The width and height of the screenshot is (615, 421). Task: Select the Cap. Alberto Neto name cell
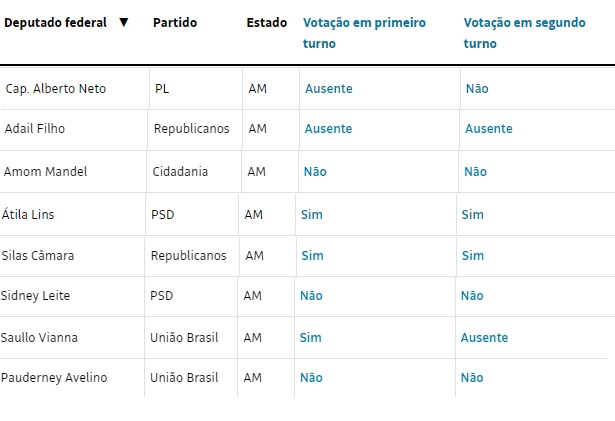pos(75,89)
